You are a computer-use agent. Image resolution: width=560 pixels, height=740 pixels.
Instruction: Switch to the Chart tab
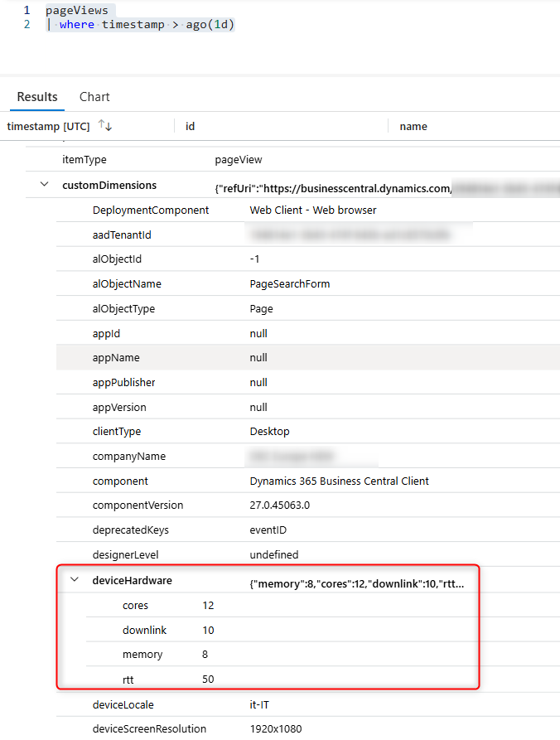pyautogui.click(x=94, y=97)
